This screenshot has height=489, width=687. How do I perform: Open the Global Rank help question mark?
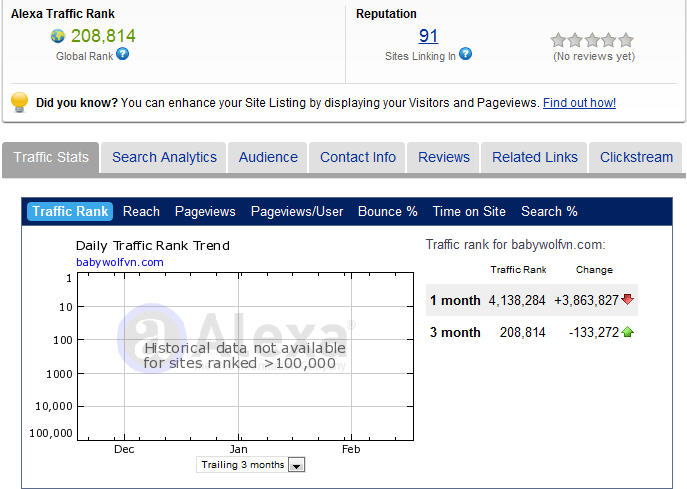tap(123, 54)
